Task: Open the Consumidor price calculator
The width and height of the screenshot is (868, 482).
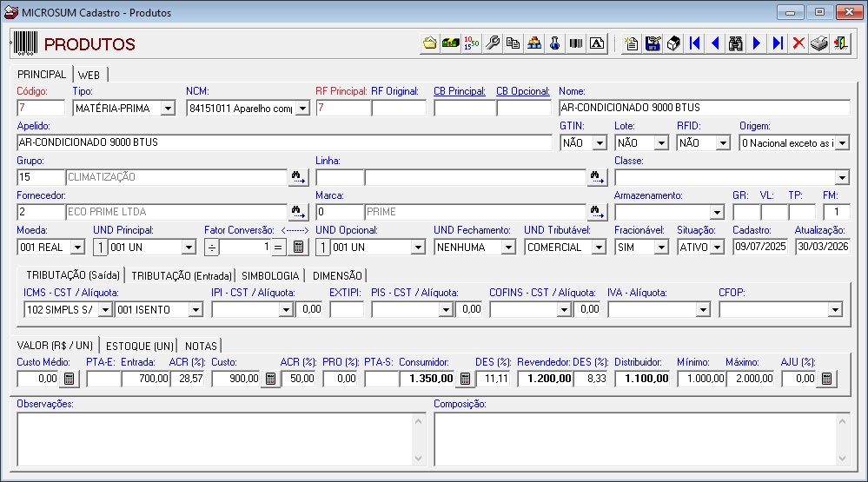Action: click(x=466, y=379)
